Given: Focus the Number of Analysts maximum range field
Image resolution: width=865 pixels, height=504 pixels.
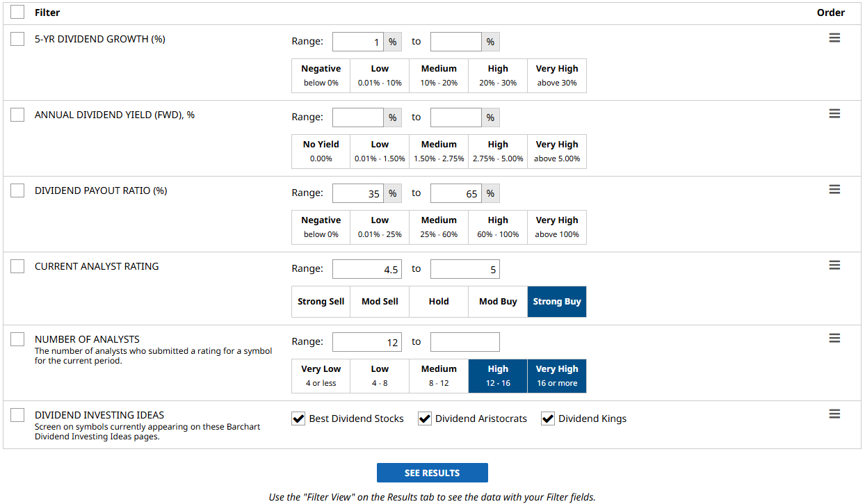Looking at the screenshot, I should pyautogui.click(x=464, y=342).
